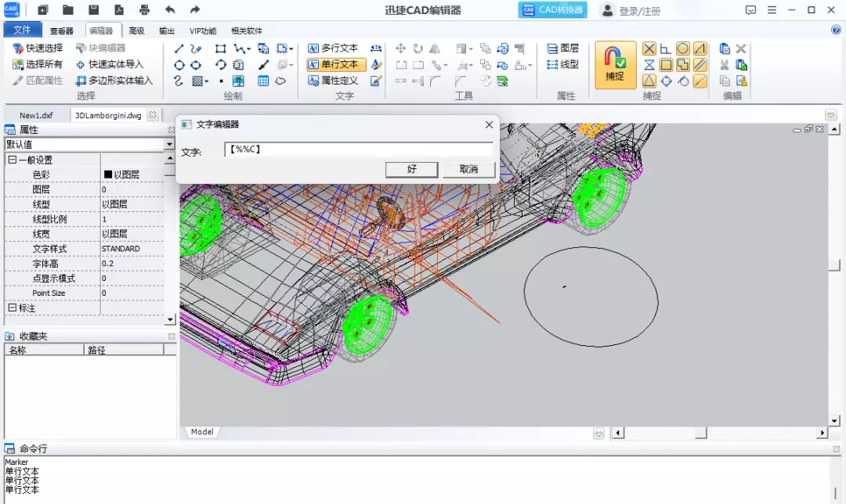Collapse the 标注 section

point(12,308)
